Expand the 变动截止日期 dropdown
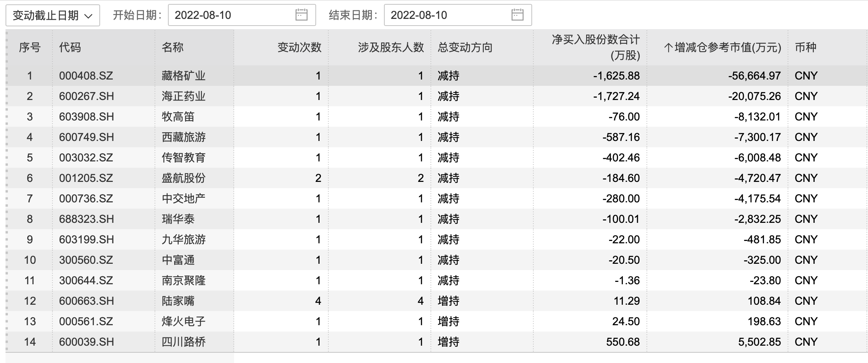This screenshot has height=363, width=868. pos(52,15)
